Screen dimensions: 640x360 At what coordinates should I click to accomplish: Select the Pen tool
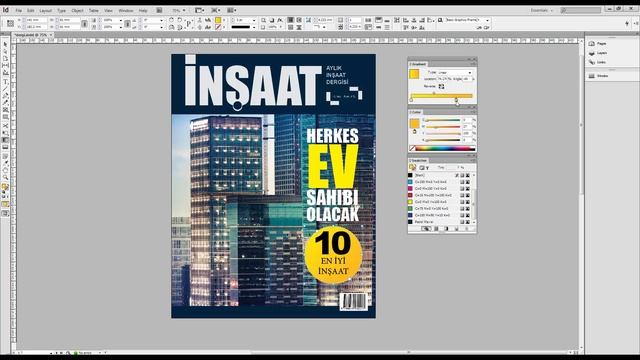coord(5,96)
